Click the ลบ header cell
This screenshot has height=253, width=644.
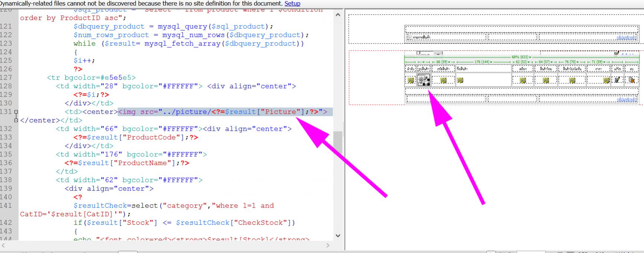tap(632, 69)
